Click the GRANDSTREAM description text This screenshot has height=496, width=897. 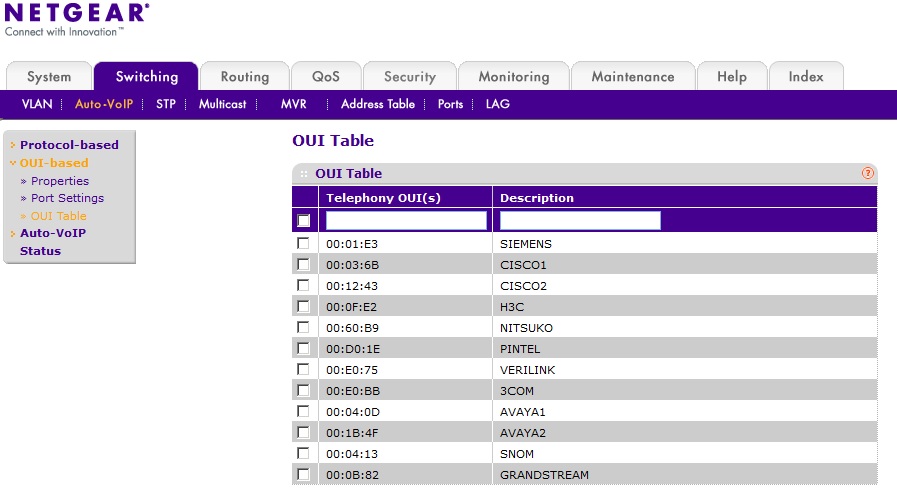pos(544,475)
